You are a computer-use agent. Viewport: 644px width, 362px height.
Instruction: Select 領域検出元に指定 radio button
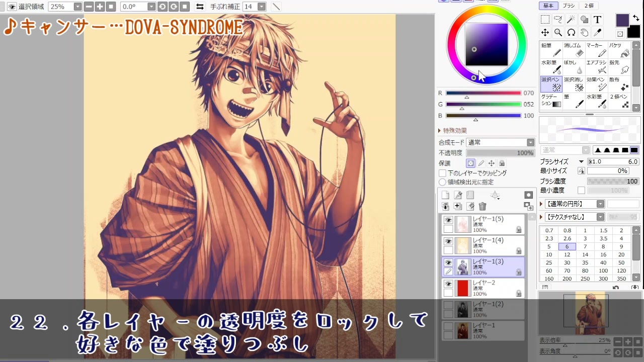tap(443, 182)
